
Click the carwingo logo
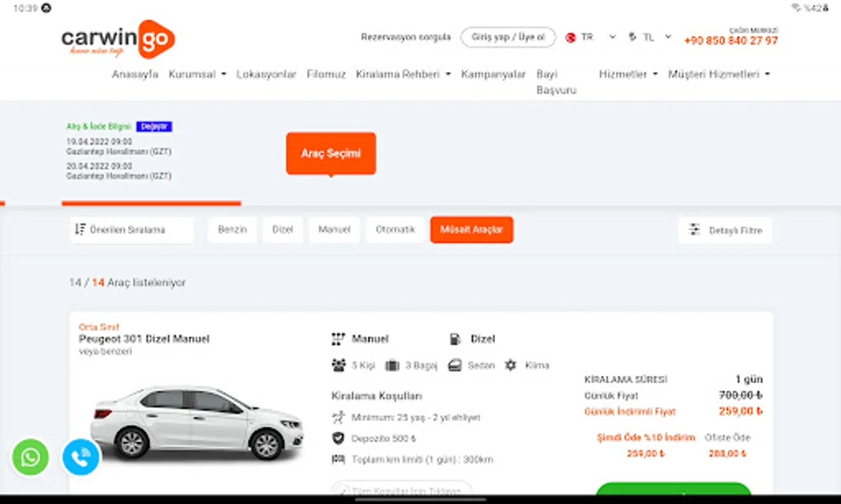coord(118,39)
